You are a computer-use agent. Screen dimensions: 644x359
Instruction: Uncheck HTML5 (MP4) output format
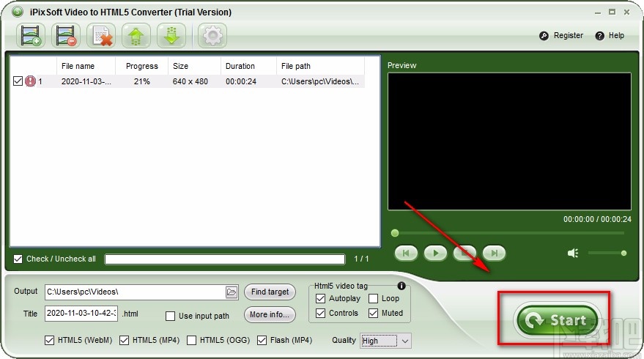tap(124, 340)
